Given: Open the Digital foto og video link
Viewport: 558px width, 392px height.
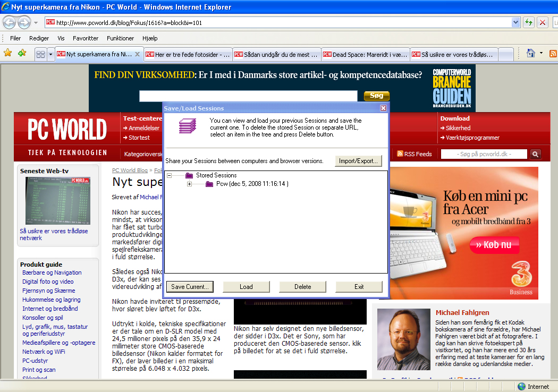Looking at the screenshot, I should [x=48, y=282].
